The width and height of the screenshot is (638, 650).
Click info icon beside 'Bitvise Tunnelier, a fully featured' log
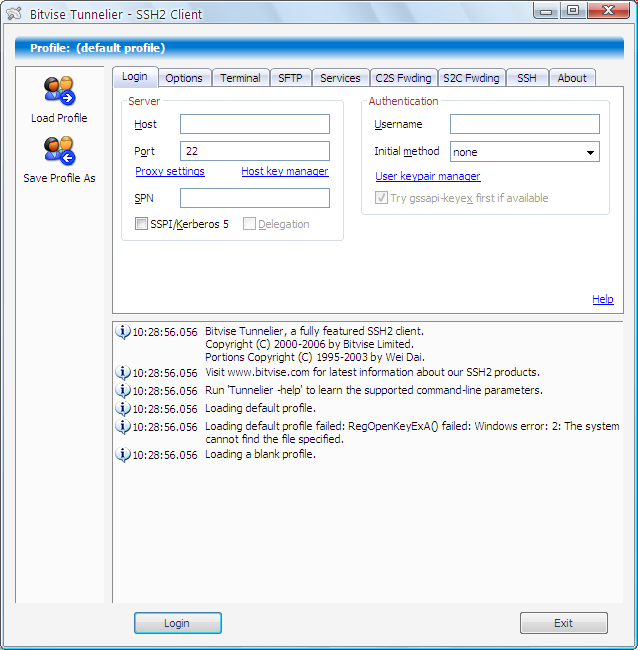pyautogui.click(x=123, y=332)
